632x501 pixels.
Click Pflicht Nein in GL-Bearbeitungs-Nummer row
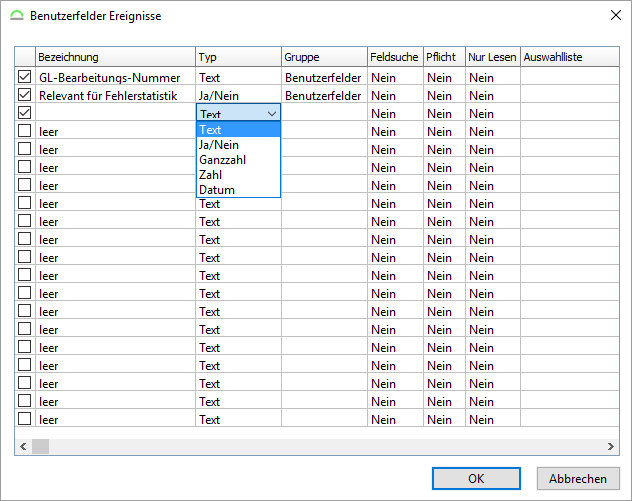[445, 76]
